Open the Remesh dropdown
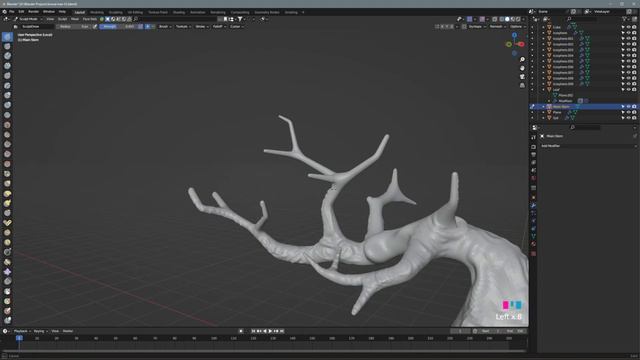Image resolution: width=640 pixels, height=360 pixels. pyautogui.click(x=497, y=27)
